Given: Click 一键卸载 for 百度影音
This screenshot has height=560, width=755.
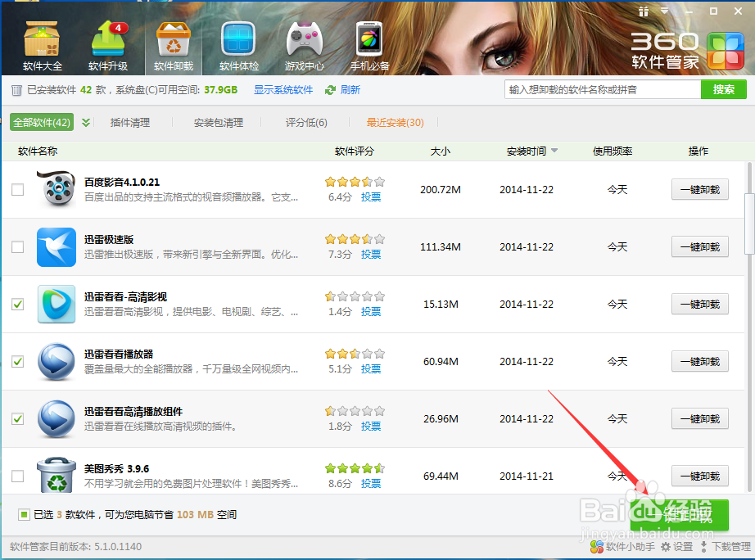Looking at the screenshot, I should click(699, 189).
